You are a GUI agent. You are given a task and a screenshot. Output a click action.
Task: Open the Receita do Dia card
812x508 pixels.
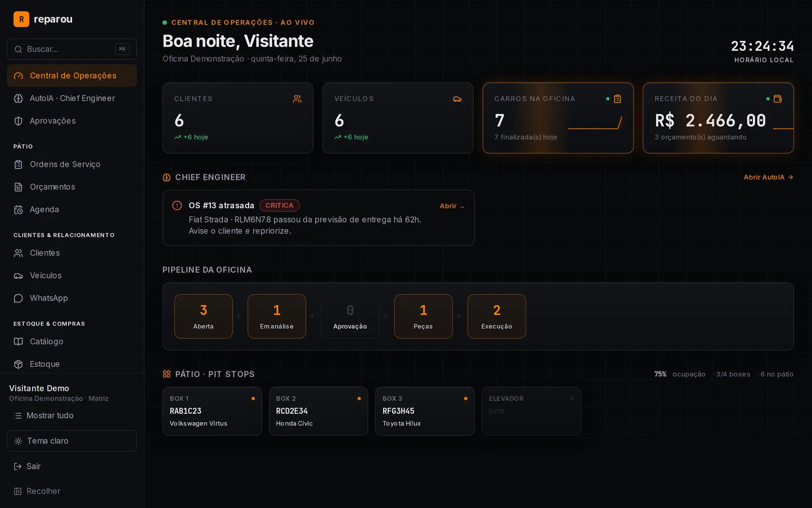pos(718,118)
